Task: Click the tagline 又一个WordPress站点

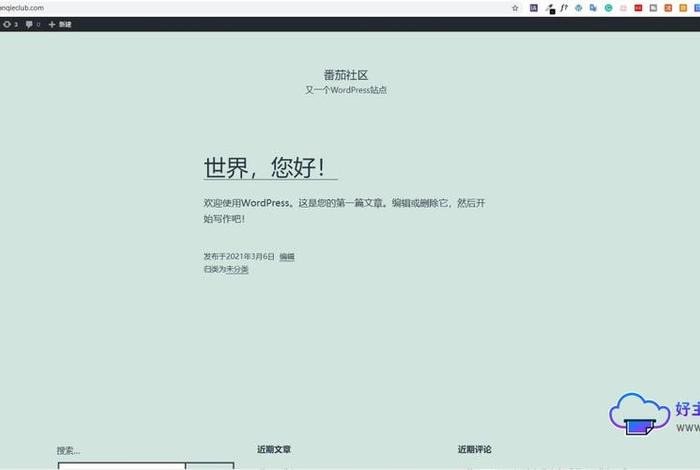Action: pyautogui.click(x=346, y=90)
